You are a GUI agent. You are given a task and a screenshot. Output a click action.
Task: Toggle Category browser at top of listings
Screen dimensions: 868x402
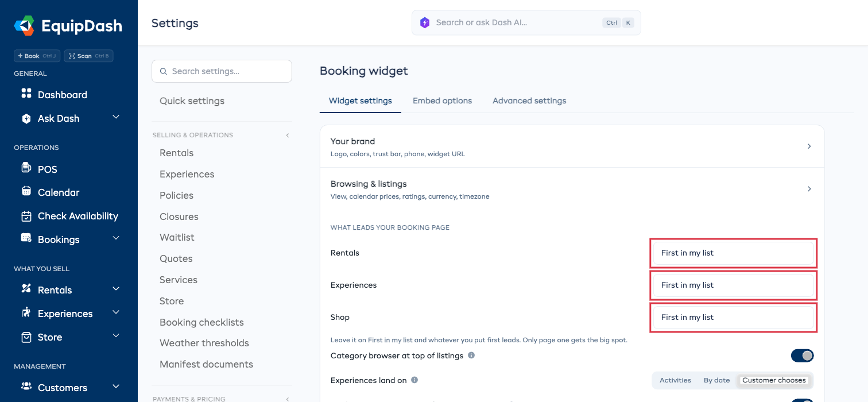[802, 355]
